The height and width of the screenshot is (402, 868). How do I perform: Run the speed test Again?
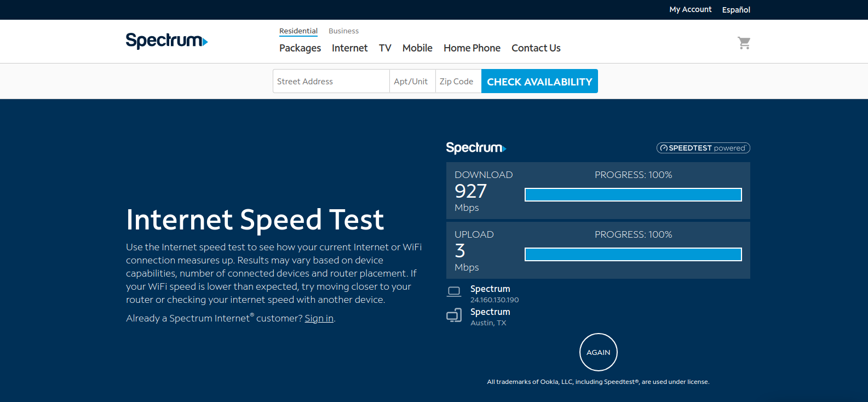point(599,352)
